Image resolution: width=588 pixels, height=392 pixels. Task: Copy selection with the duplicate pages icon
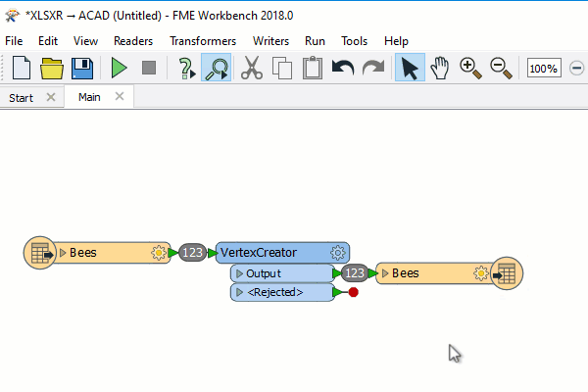point(282,68)
